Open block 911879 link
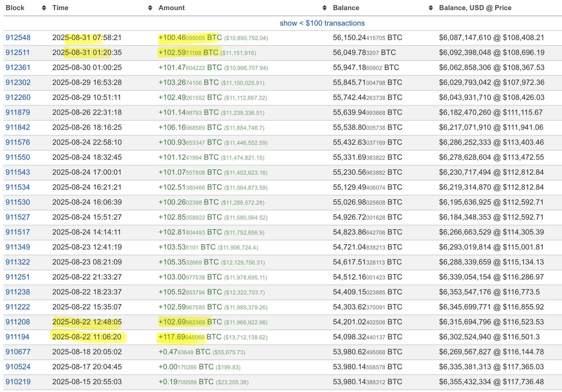The height and width of the screenshot is (392, 562). [17, 112]
